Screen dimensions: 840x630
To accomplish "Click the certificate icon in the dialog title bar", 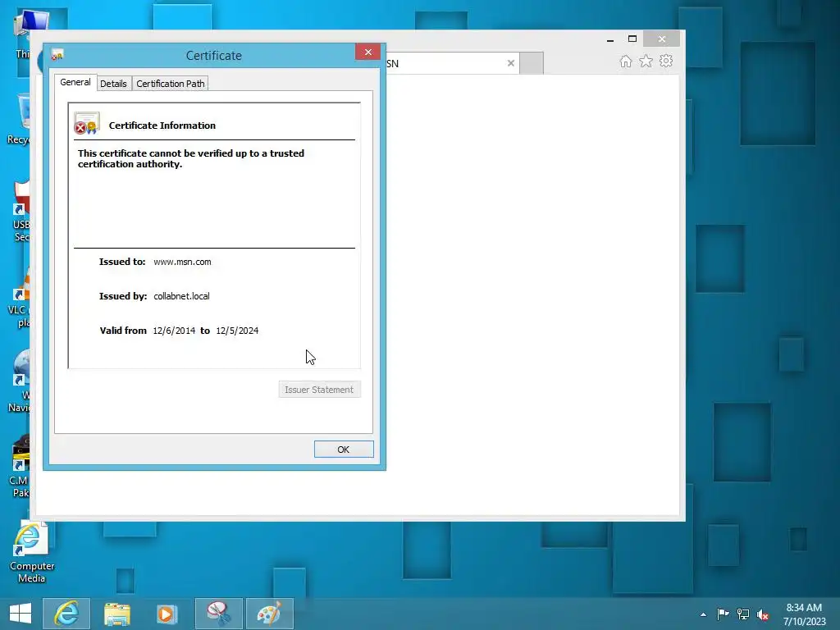I will 57,55.
